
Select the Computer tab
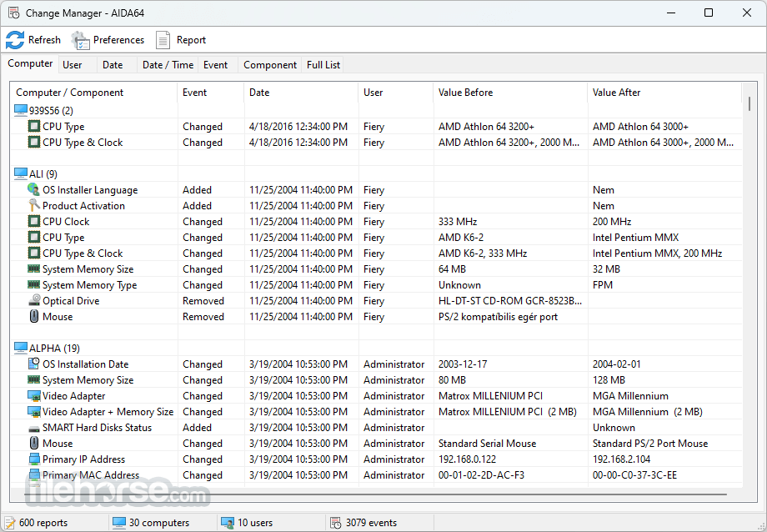pos(30,63)
